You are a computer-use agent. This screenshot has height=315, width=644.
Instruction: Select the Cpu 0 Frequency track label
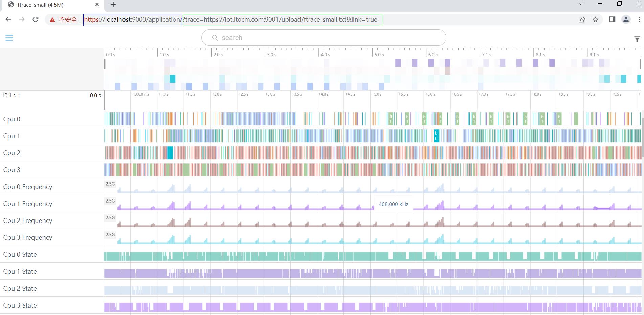pos(28,187)
